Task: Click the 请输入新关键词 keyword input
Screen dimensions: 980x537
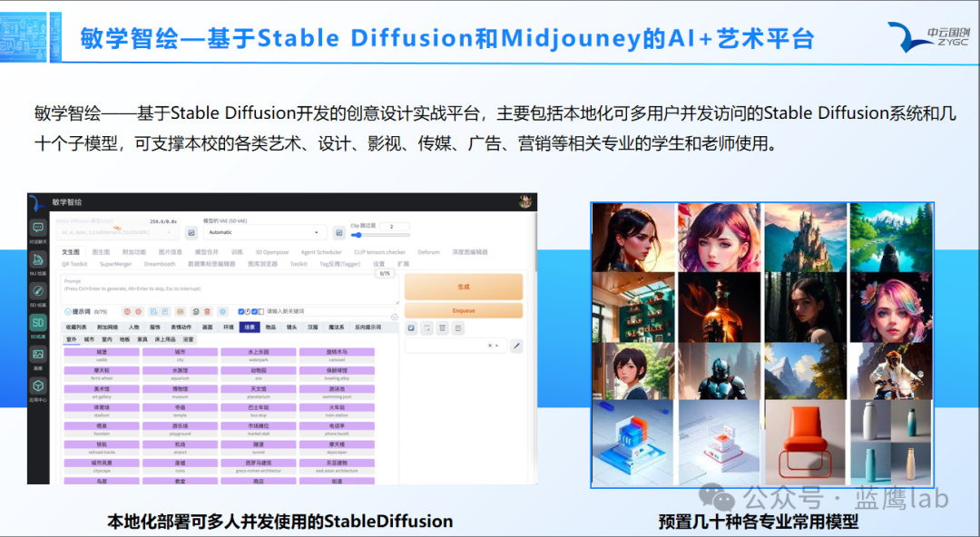Action: [329, 311]
